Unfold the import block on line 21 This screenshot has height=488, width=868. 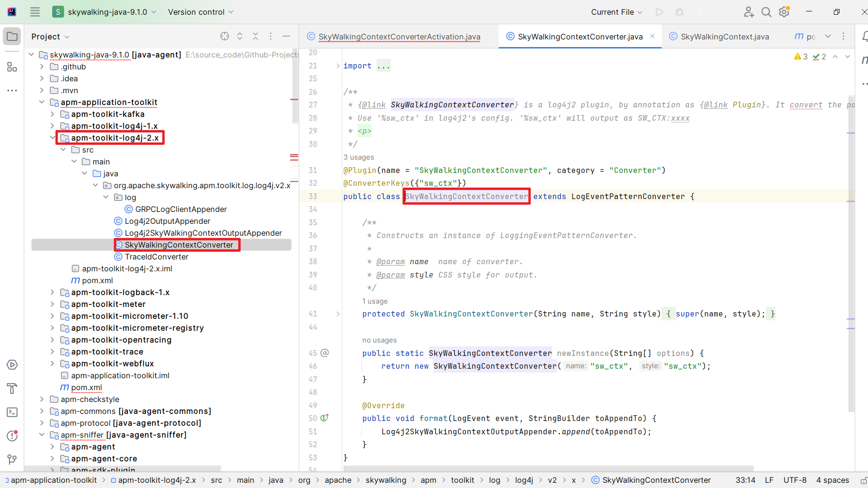338,66
